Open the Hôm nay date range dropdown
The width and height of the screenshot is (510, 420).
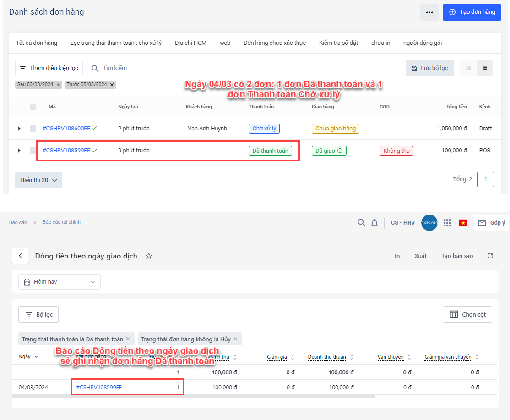[60, 282]
